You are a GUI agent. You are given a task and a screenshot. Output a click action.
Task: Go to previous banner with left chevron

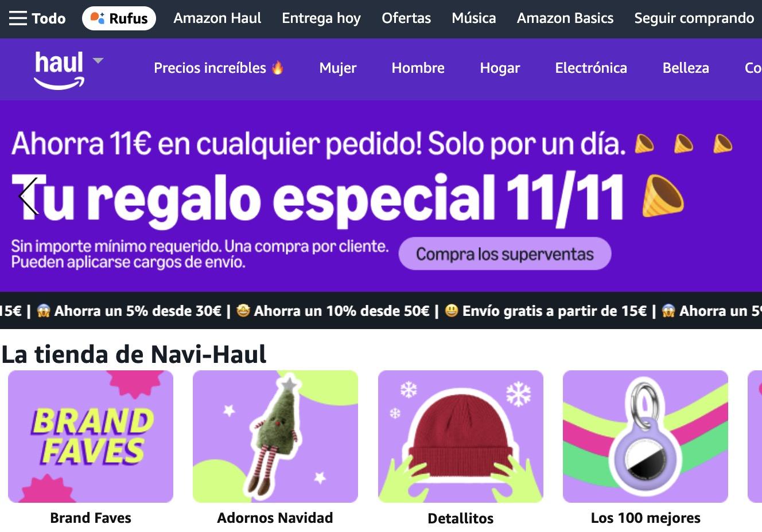point(28,196)
